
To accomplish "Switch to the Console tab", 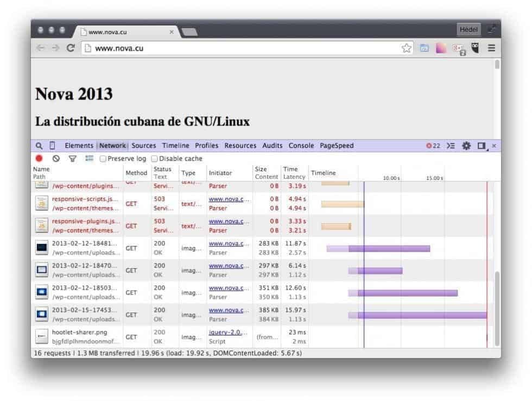I will point(301,146).
